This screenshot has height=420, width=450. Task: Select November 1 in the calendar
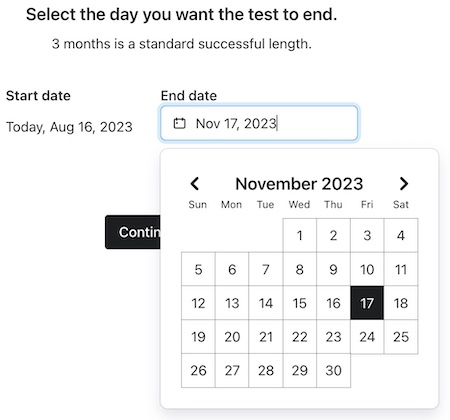click(300, 236)
